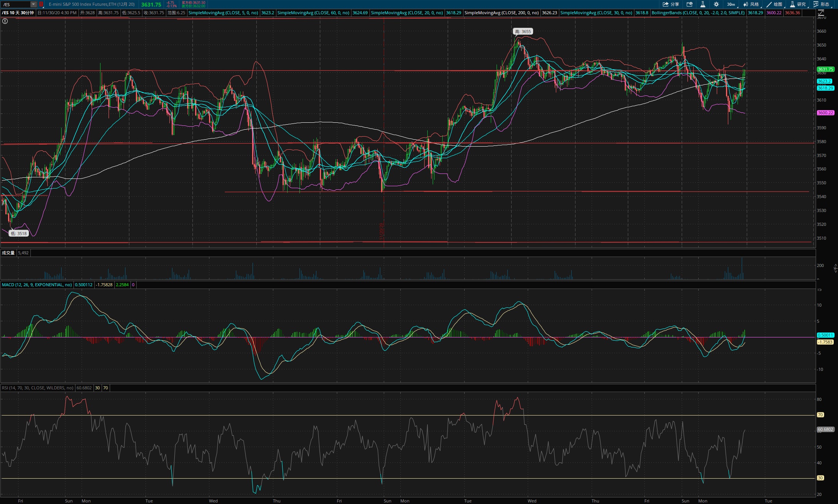This screenshot has width=838, height=504.
Task: Click the 买方价 bid price 3631.50
Action: (x=194, y=3)
